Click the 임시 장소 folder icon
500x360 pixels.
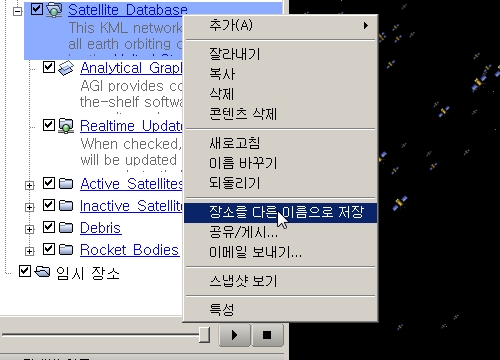(x=42, y=272)
